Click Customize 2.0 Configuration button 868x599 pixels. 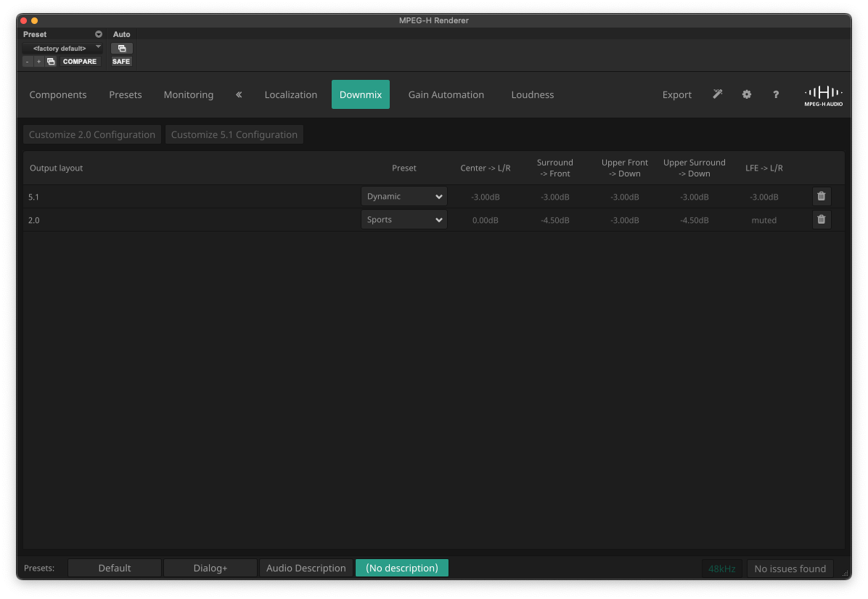pos(92,134)
